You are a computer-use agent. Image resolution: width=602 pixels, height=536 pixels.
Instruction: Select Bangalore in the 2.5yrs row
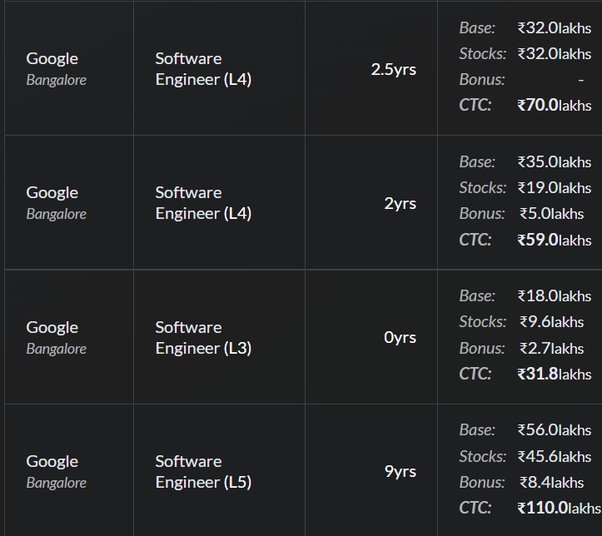click(x=56, y=80)
